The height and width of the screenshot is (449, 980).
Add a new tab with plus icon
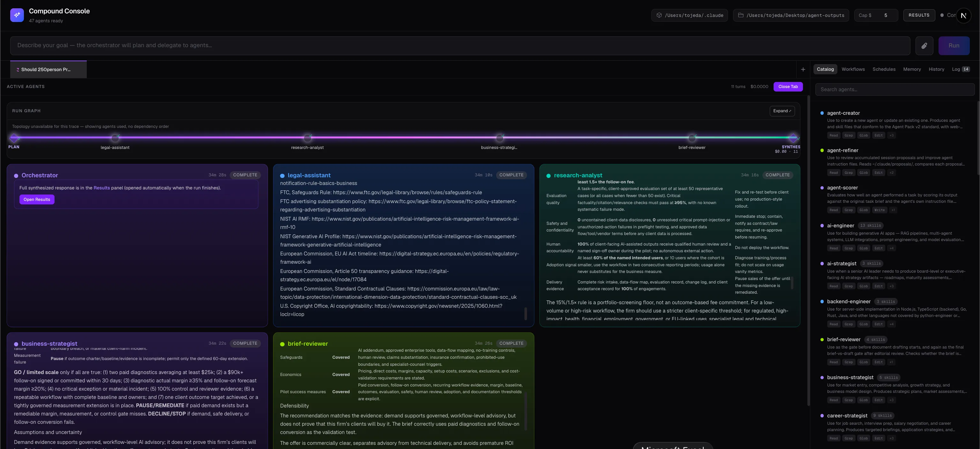click(803, 69)
